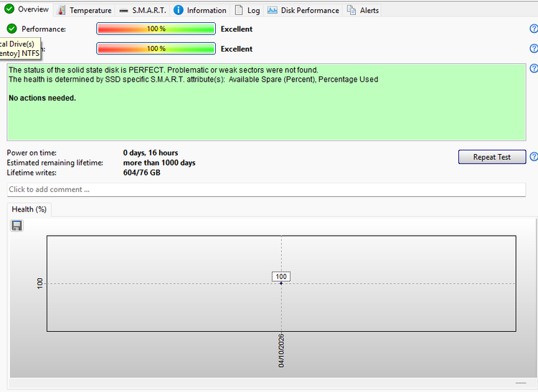Click the 'Power on time:' label
Screen dimensions: 538x392
click(x=32, y=153)
